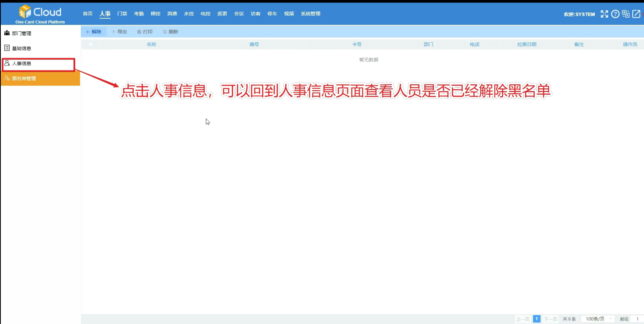644x324 pixels.
Task: Click the 黑名单管理 person icon
Action: pyautogui.click(x=7, y=78)
